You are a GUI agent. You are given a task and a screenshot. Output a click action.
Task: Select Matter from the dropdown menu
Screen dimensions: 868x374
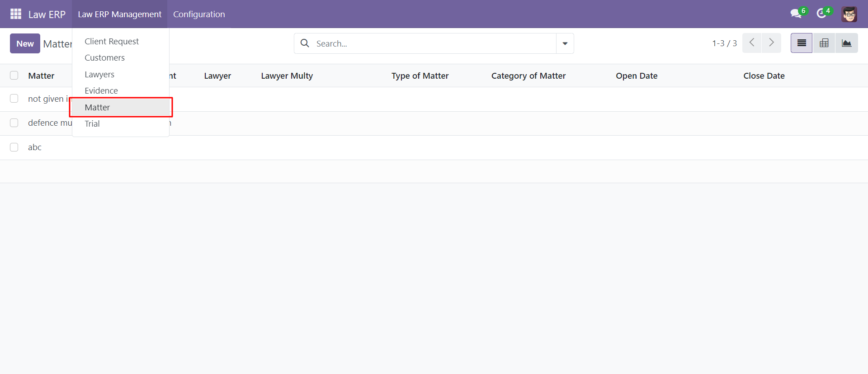click(x=121, y=107)
